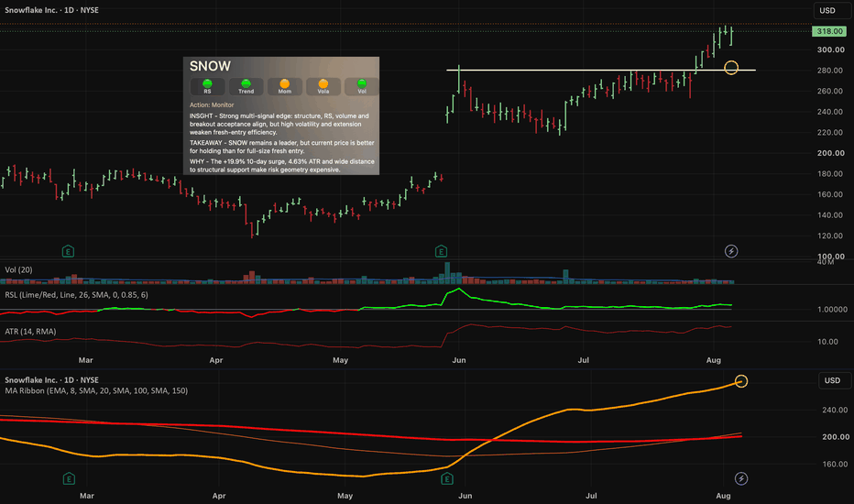Click the lightning bolt event icon on upper chart
This screenshot has width=854, height=504.
[x=731, y=251]
